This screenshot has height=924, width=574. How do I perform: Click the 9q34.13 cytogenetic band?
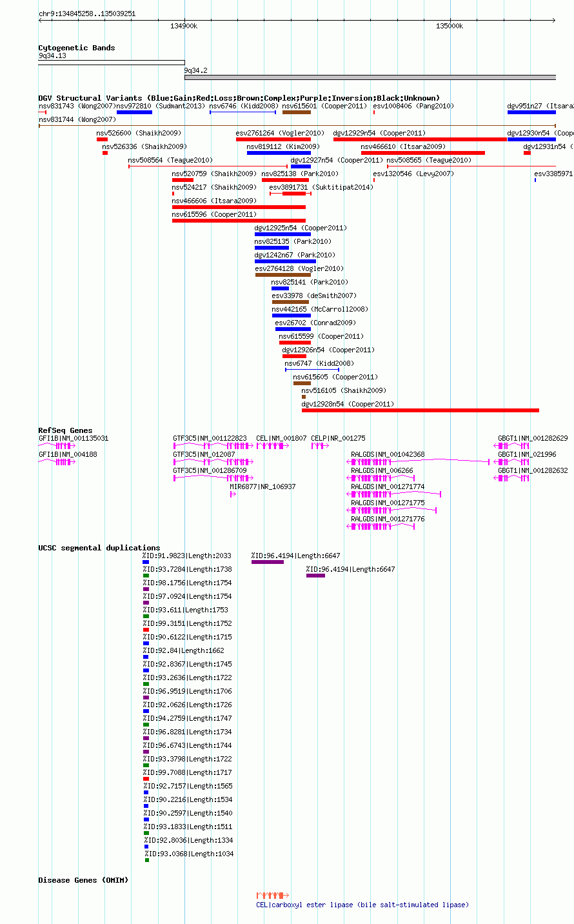coord(111,63)
